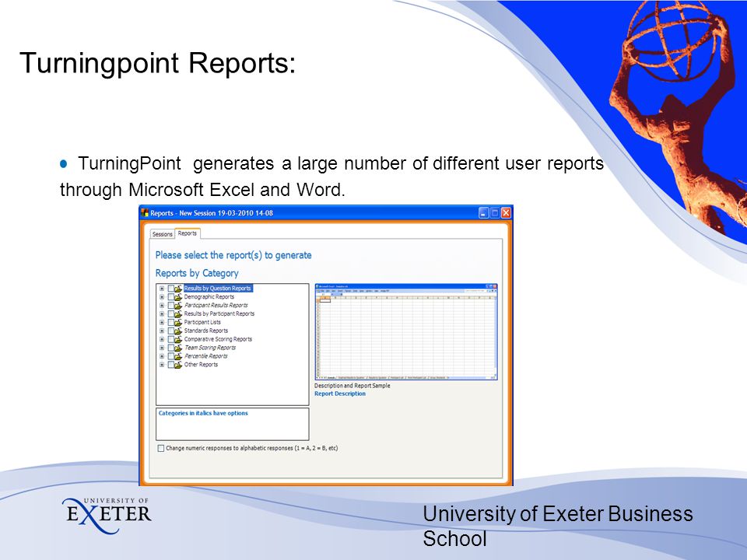The image size is (747, 560).
Task: Expand Standards Reports category
Action: pyautogui.click(x=162, y=331)
